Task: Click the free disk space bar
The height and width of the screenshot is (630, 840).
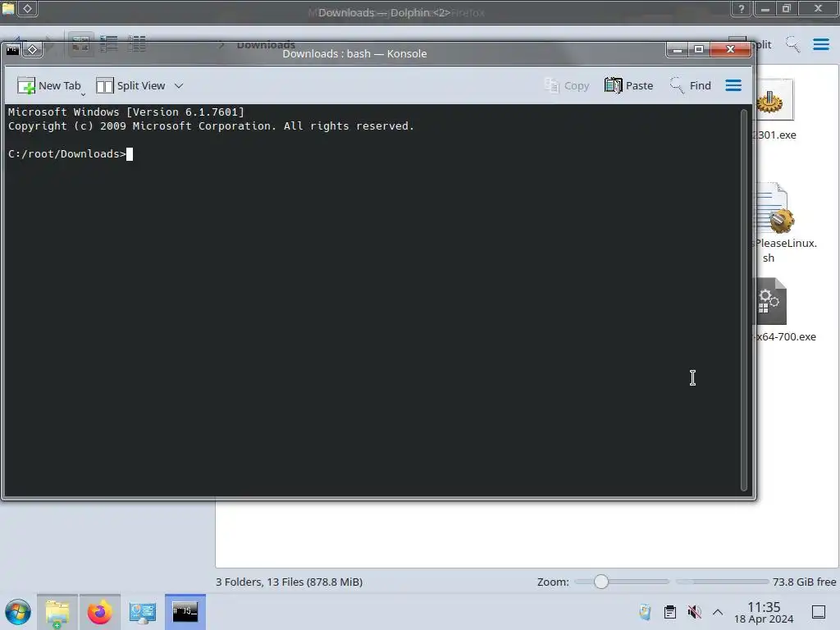Action: point(722,582)
